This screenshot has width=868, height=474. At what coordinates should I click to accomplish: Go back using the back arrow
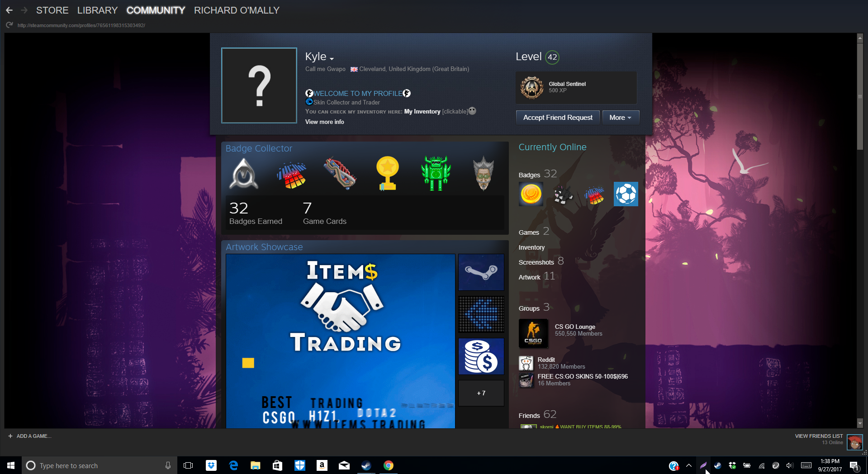click(x=9, y=10)
